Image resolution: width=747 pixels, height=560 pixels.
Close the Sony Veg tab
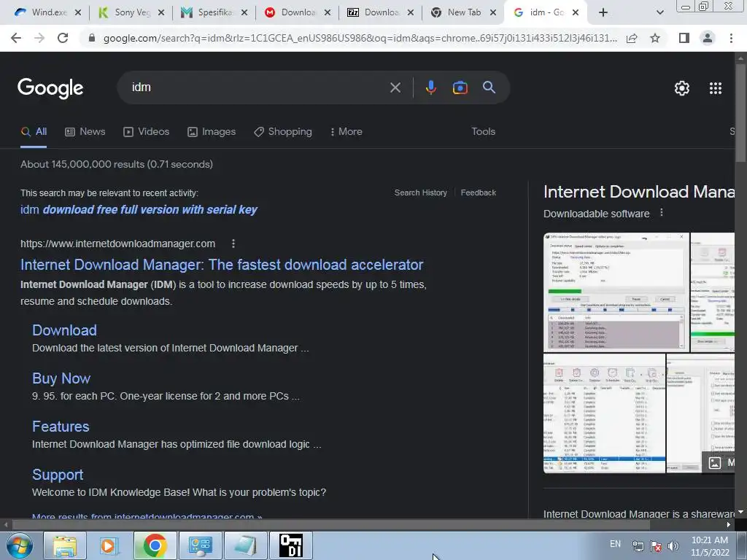161,12
